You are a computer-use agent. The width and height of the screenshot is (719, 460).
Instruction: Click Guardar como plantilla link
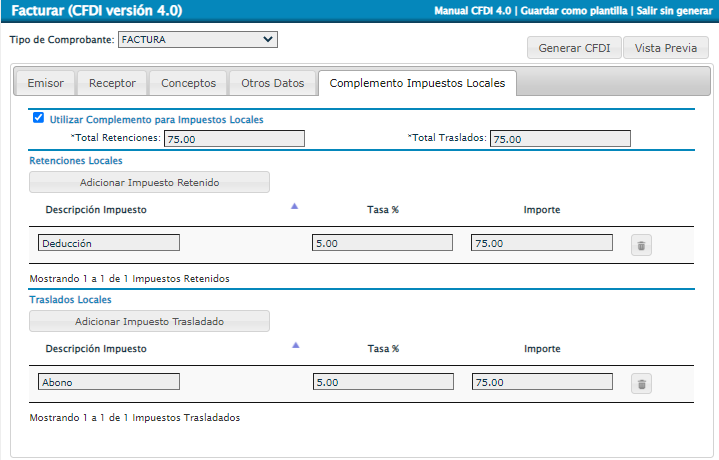click(x=575, y=11)
